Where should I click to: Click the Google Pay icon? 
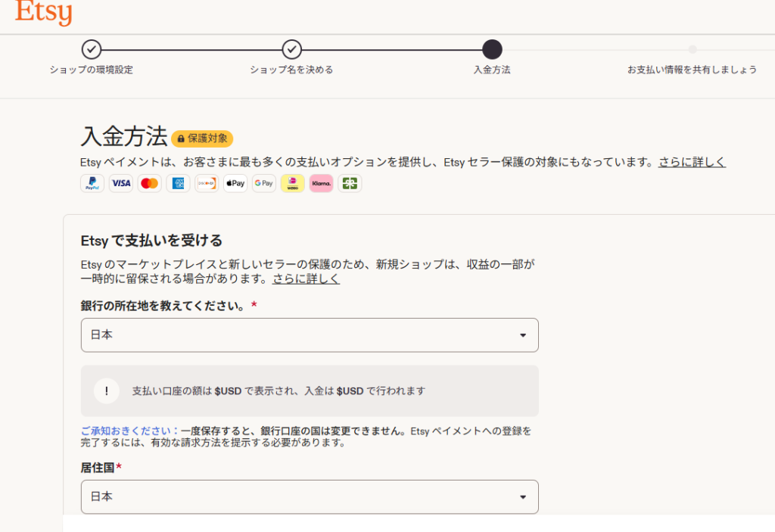pyautogui.click(x=264, y=183)
